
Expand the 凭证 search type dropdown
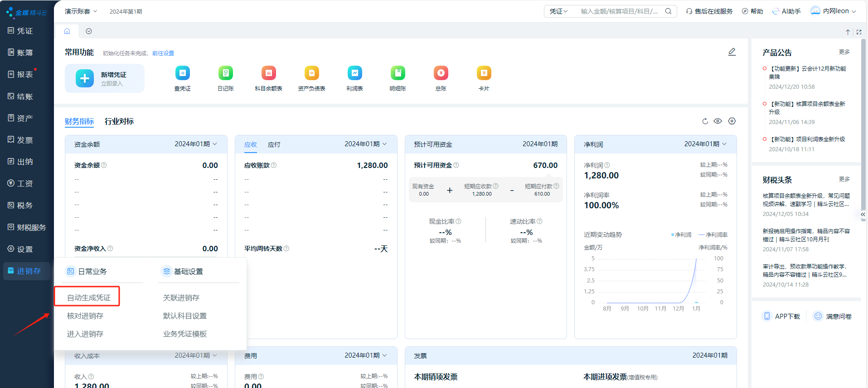pos(558,11)
